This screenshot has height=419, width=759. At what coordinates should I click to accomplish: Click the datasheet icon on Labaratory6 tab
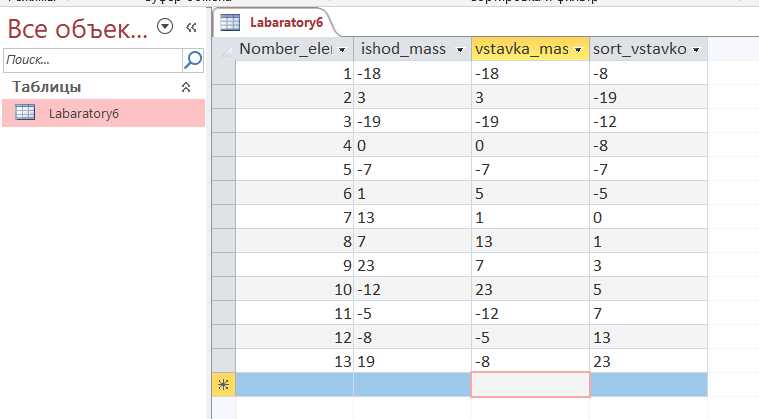pos(230,22)
